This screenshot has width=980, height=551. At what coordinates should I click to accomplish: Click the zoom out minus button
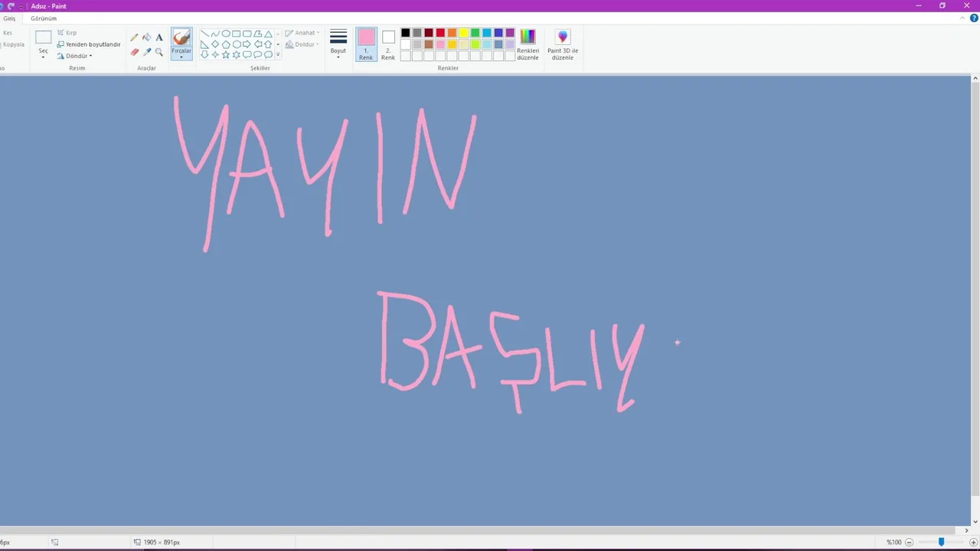click(910, 542)
